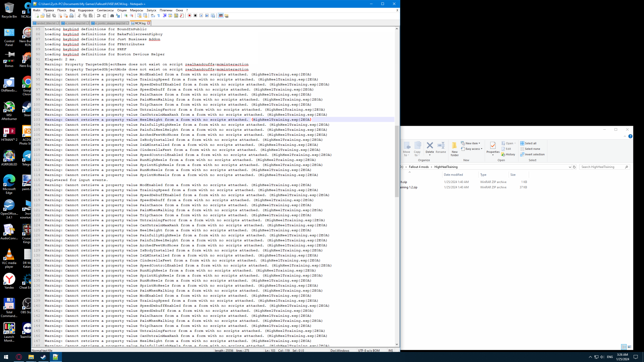The height and width of the screenshot is (362, 644).
Task: Click the Print icon in Notepad++ toolbar
Action: (71, 16)
